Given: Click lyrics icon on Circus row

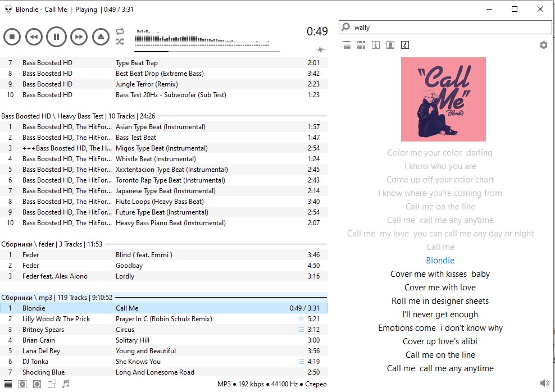Looking at the screenshot, I should tap(301, 329).
